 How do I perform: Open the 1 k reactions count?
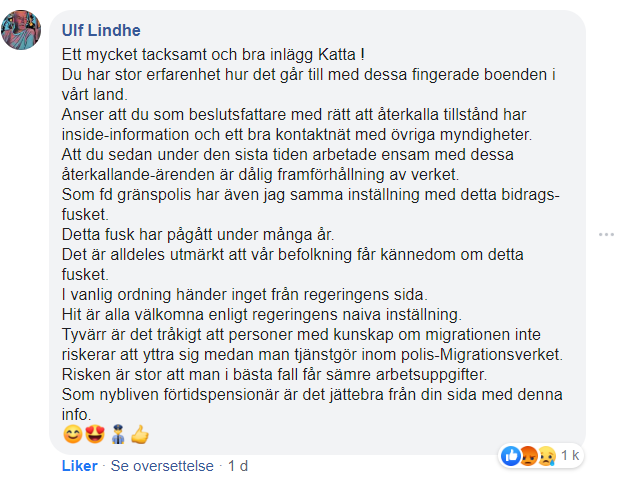coord(569,455)
